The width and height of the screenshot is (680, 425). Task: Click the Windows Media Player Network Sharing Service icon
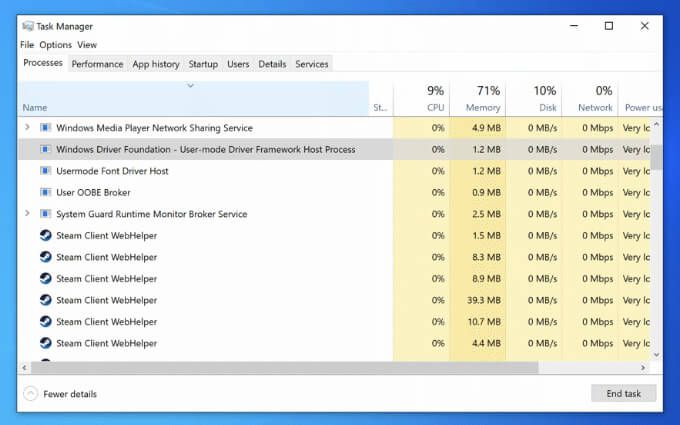[x=45, y=128]
